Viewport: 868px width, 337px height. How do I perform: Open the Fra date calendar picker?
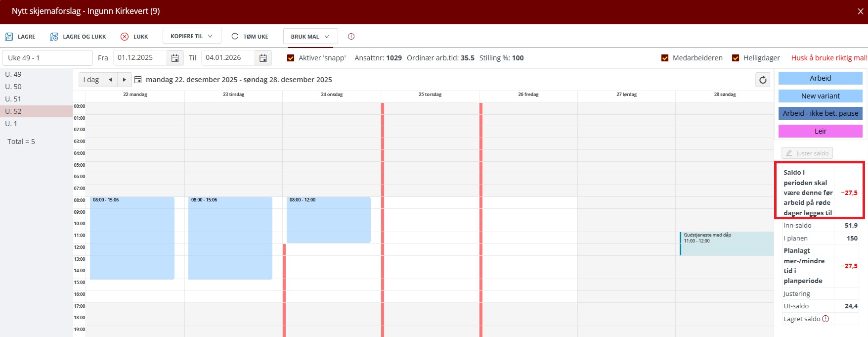174,58
